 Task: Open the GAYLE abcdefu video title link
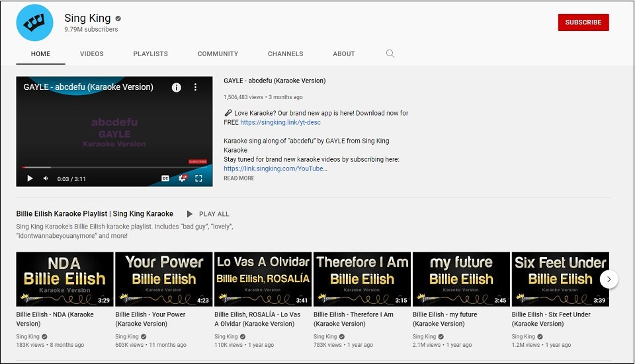coord(275,81)
